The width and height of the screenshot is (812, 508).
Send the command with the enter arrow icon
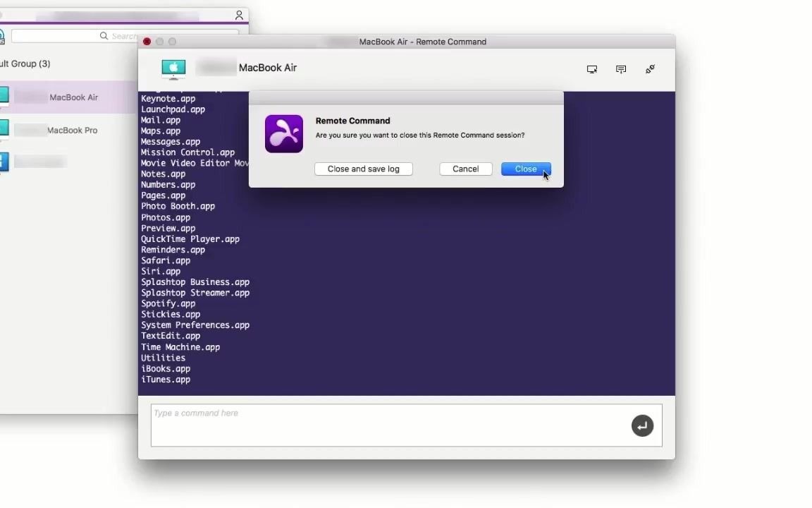pyautogui.click(x=642, y=425)
